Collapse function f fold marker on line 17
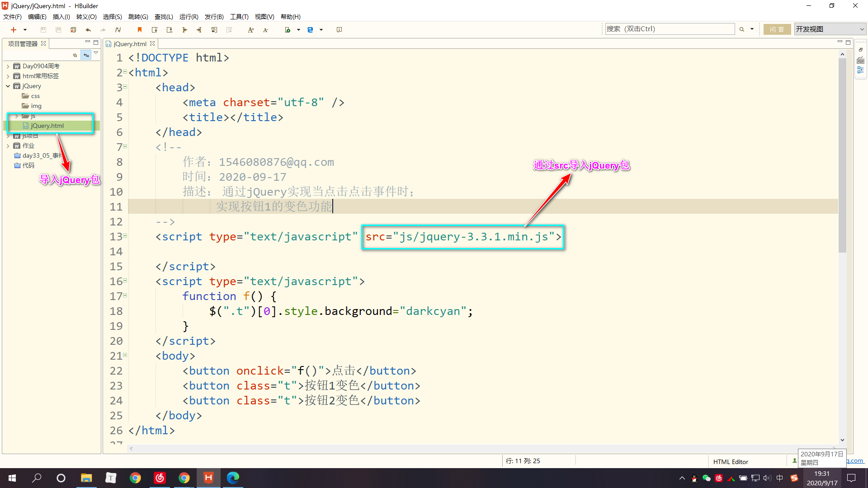Image resolution: width=868 pixels, height=488 pixels. point(125,296)
